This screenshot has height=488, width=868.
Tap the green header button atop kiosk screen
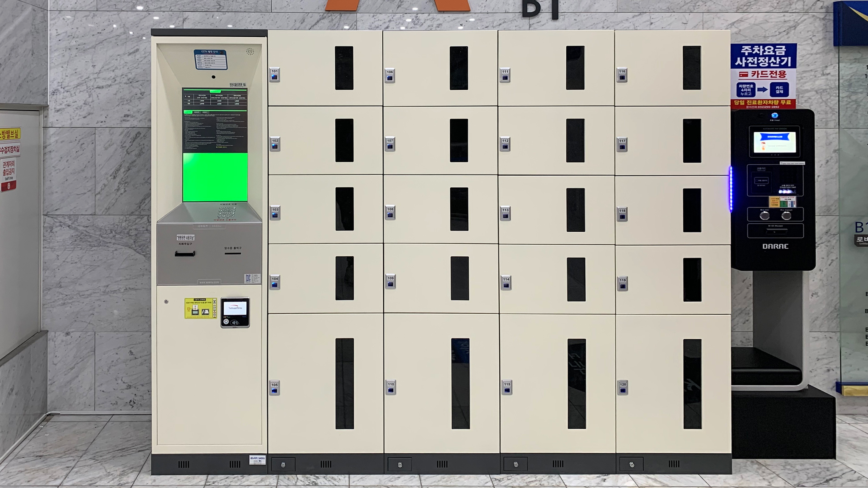[215, 91]
